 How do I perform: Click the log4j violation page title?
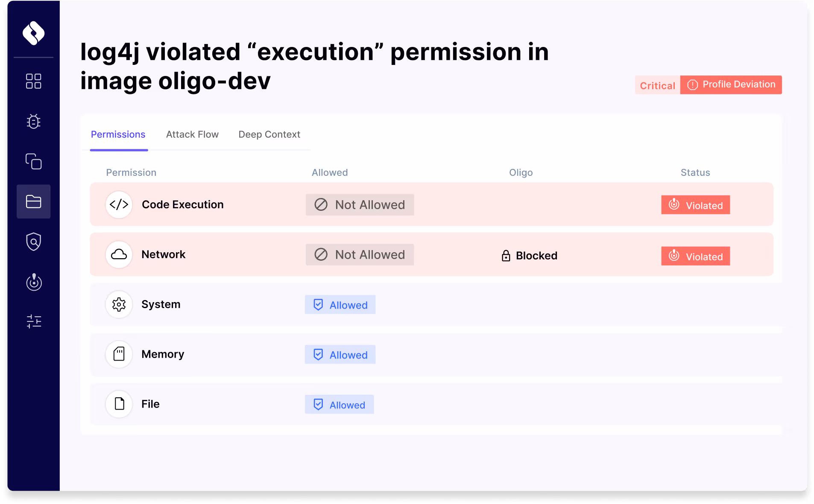click(314, 67)
